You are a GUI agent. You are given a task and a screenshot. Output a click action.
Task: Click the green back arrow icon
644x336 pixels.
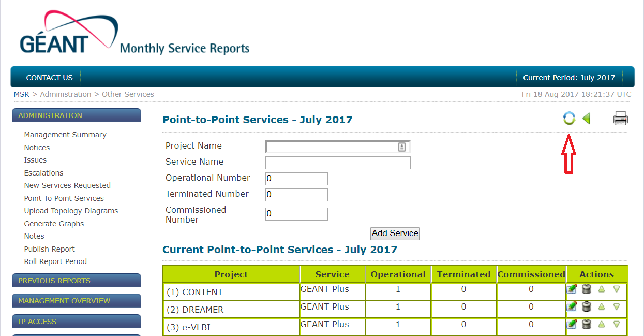587,119
